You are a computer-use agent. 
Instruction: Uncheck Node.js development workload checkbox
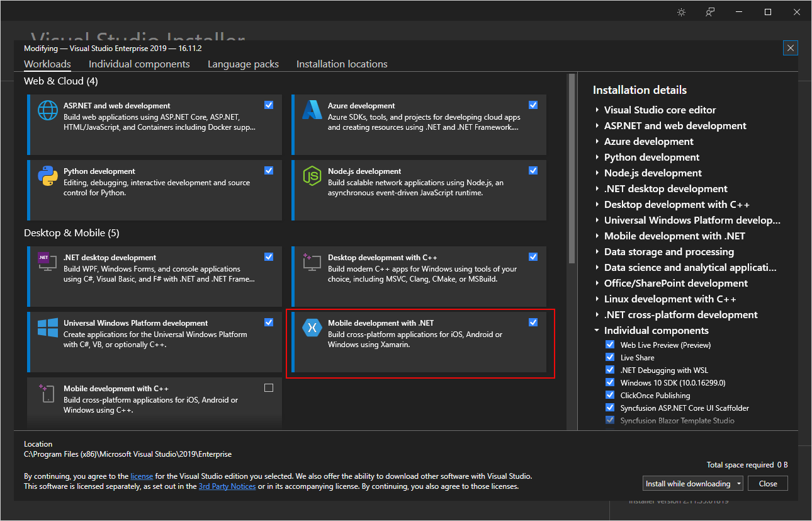point(533,170)
